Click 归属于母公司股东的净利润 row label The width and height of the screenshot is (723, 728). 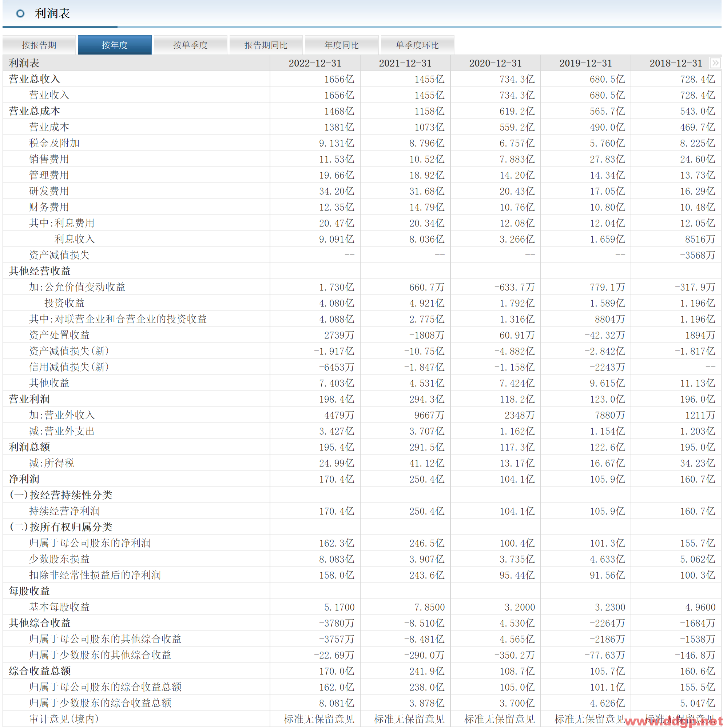90,543
